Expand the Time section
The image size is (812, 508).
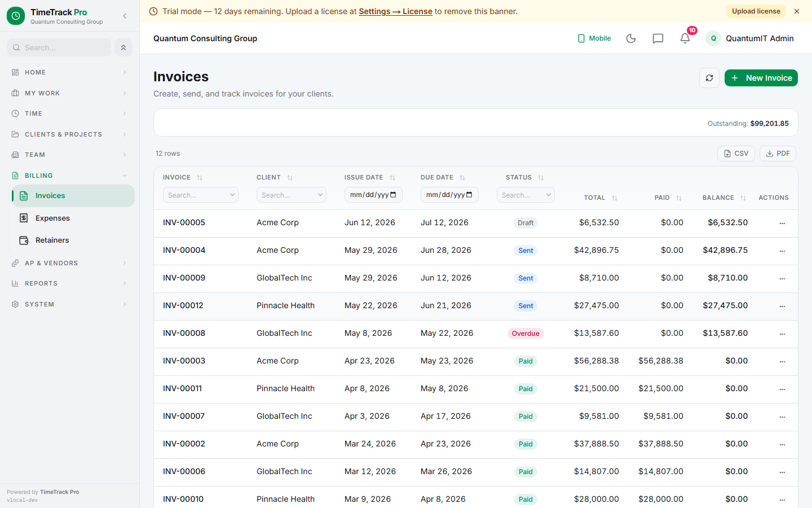tap(69, 113)
